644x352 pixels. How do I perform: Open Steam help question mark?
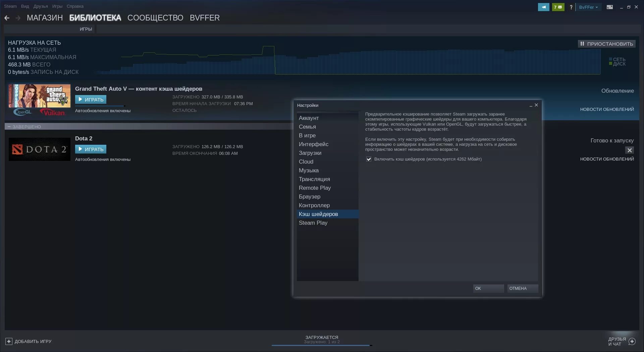pyautogui.click(x=571, y=7)
